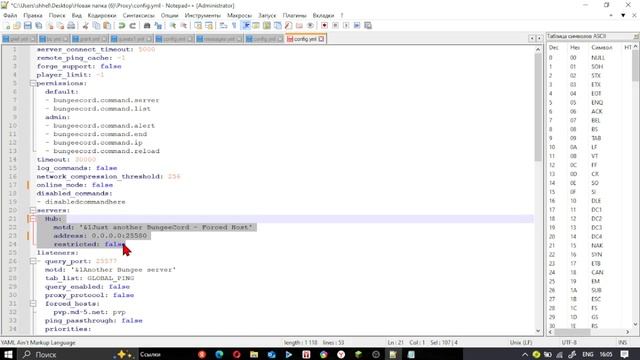Open the Кодировки menu
640x360 pixels.
pos(102,16)
